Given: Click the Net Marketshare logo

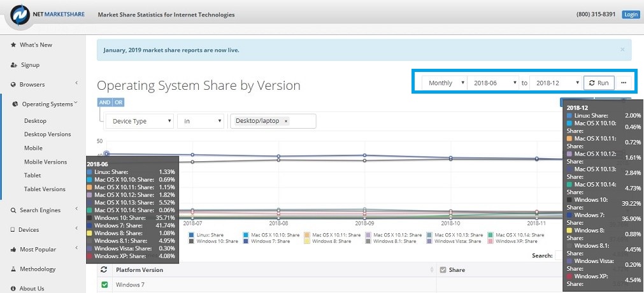Looking at the screenshot, I should point(46,15).
